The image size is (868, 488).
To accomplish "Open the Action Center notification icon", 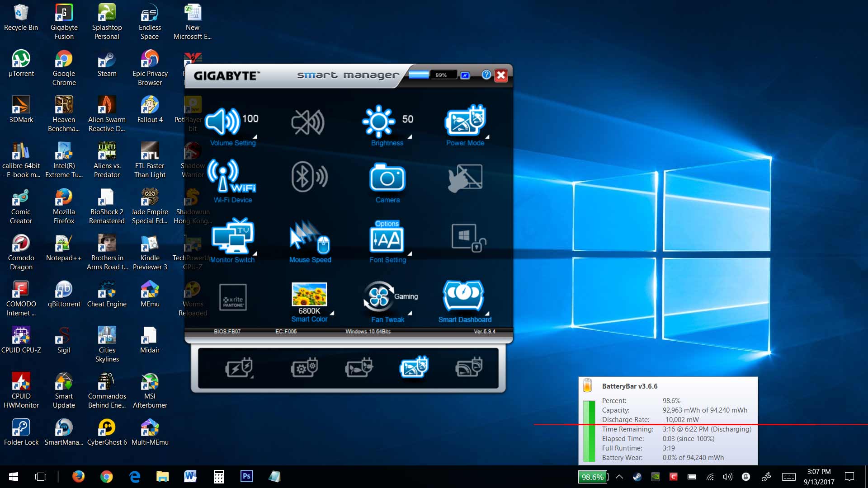I will pos(849,477).
